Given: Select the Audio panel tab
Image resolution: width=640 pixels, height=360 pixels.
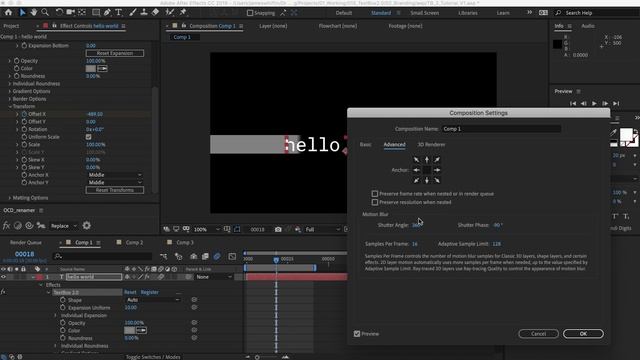Looking at the screenshot, I should tap(588, 26).
